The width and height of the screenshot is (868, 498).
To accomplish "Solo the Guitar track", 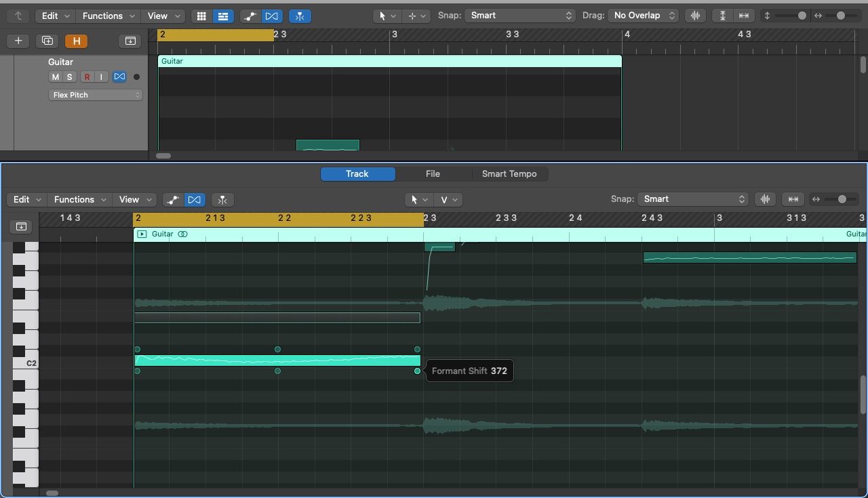I will click(x=69, y=77).
